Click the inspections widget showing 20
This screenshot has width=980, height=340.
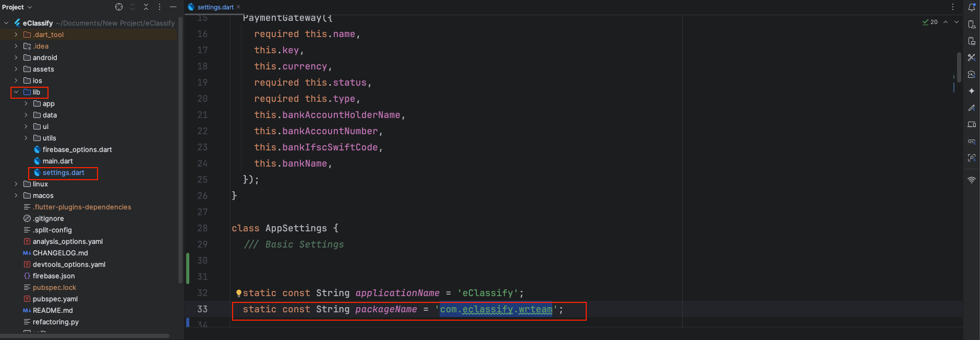coord(930,22)
